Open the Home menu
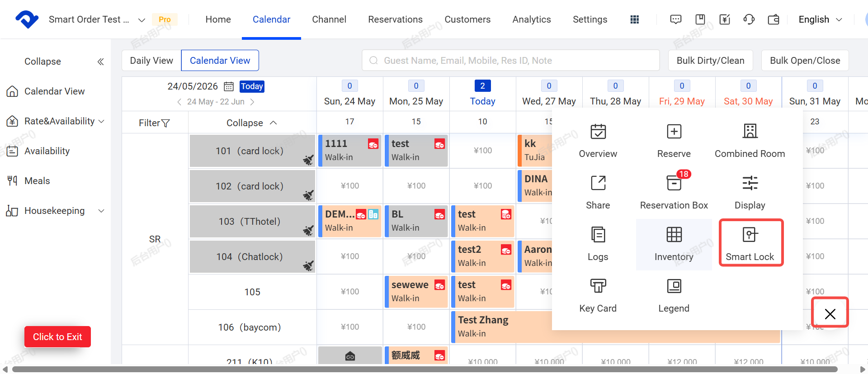Screen dimensions: 868x374 tap(218, 19)
